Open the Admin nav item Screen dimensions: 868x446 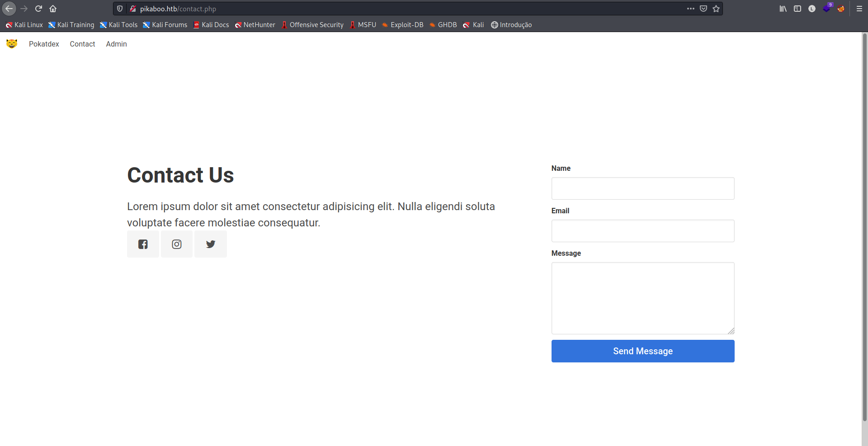116,44
